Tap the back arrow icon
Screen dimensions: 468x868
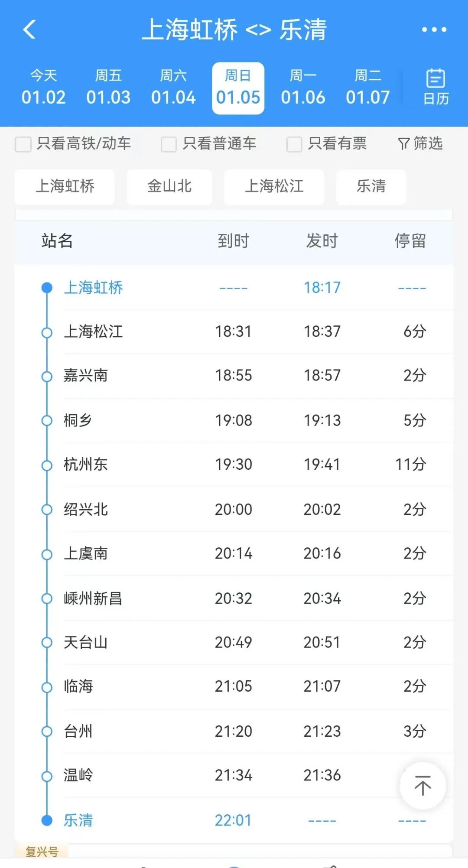point(29,29)
